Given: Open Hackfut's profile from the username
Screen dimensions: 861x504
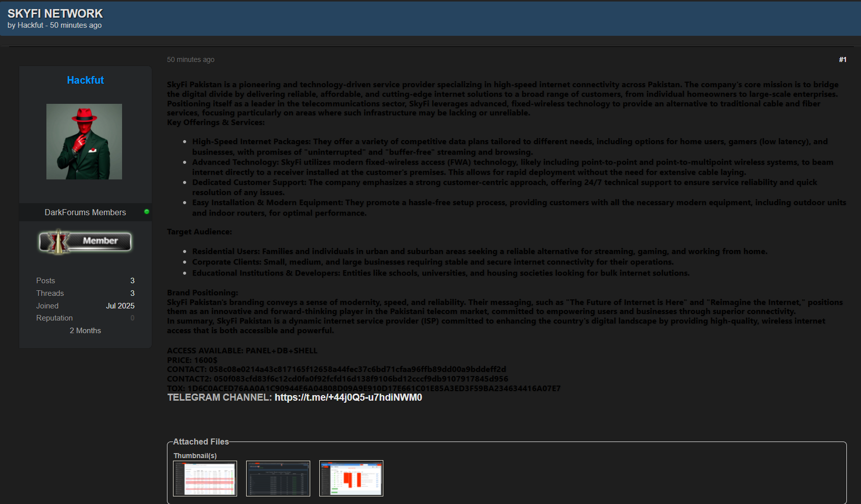Looking at the screenshot, I should [x=85, y=80].
